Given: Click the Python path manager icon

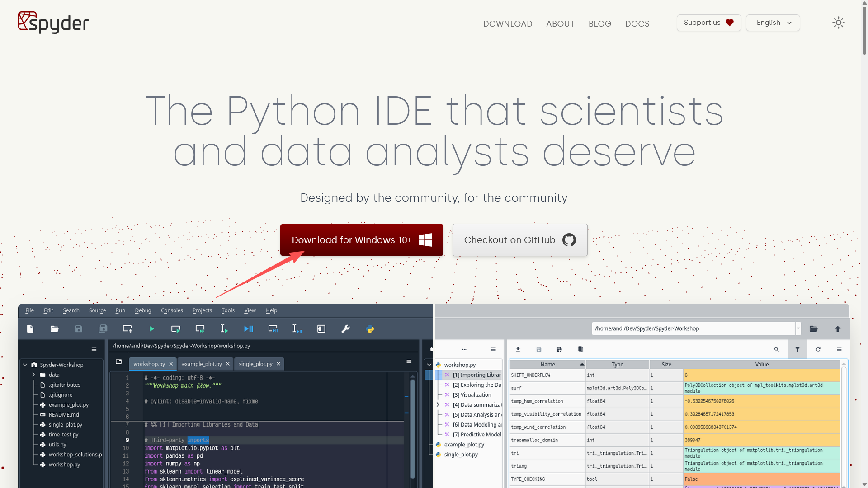Looking at the screenshot, I should click(370, 329).
